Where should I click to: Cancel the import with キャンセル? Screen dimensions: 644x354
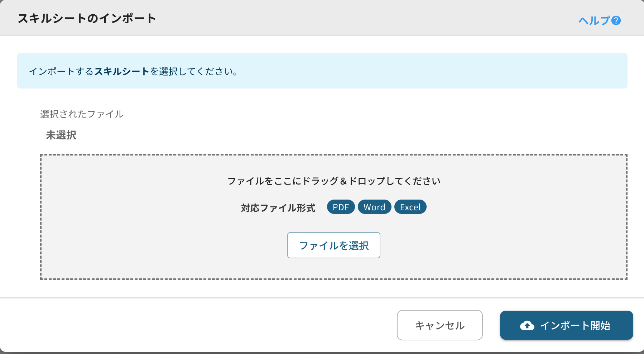pos(439,325)
